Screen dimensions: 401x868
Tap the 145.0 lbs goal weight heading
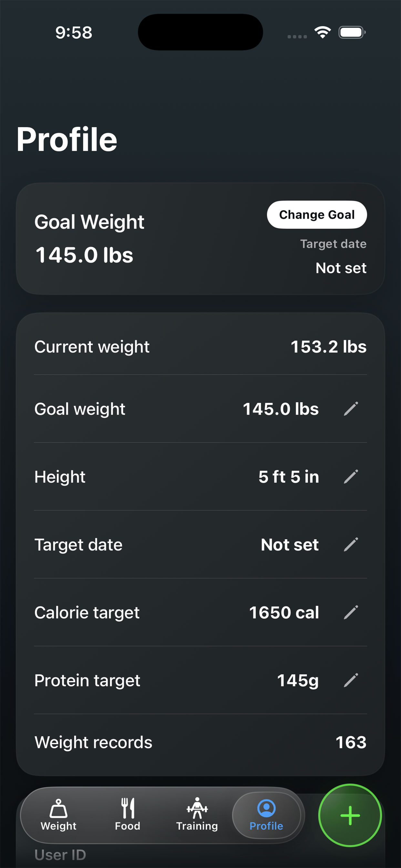pyautogui.click(x=84, y=255)
